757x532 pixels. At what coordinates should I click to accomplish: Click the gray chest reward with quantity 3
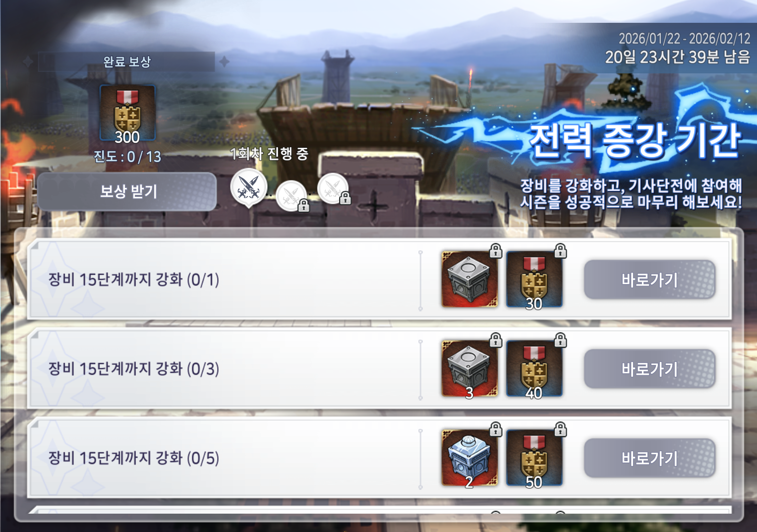point(469,368)
